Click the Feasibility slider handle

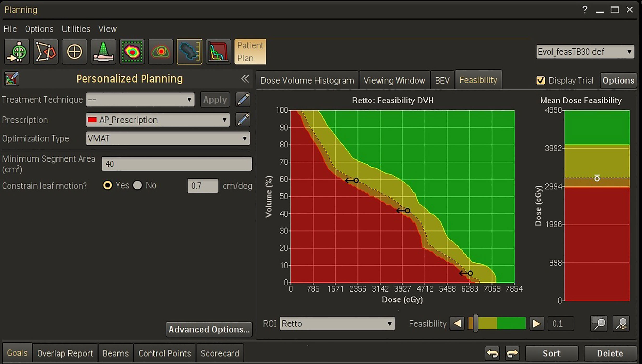pos(476,323)
